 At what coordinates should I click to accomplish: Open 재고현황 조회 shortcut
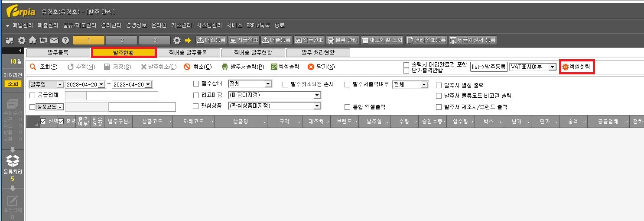382,40
